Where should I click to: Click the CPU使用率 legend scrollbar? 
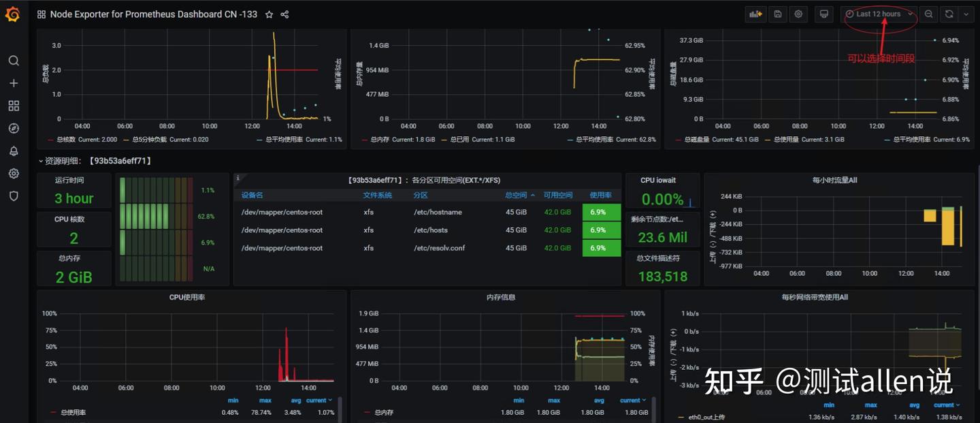[x=340, y=409]
